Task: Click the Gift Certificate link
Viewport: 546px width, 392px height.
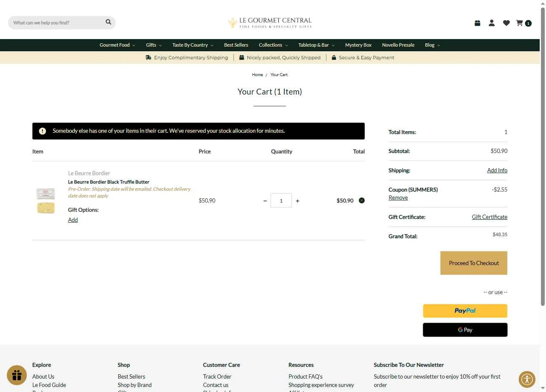Action: 490,217
